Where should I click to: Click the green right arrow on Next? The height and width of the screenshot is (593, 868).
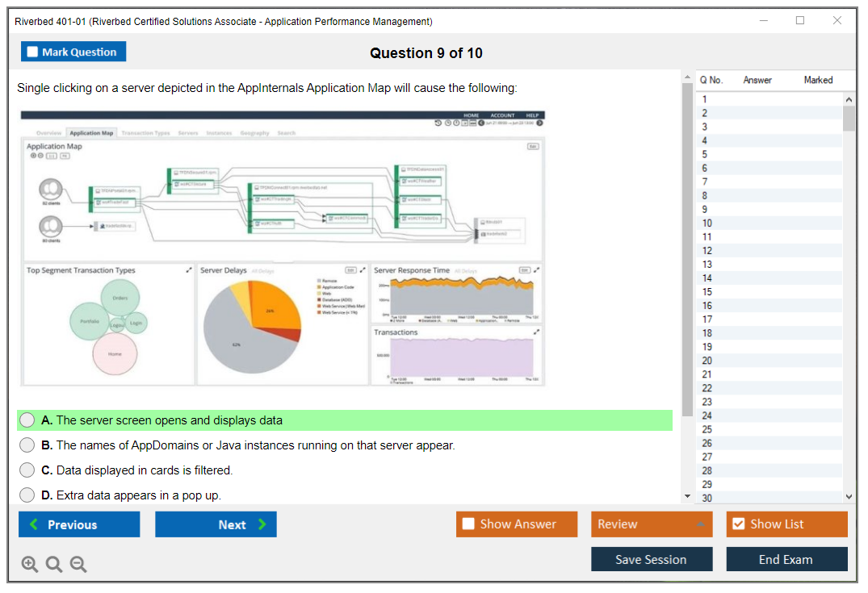[x=262, y=524]
